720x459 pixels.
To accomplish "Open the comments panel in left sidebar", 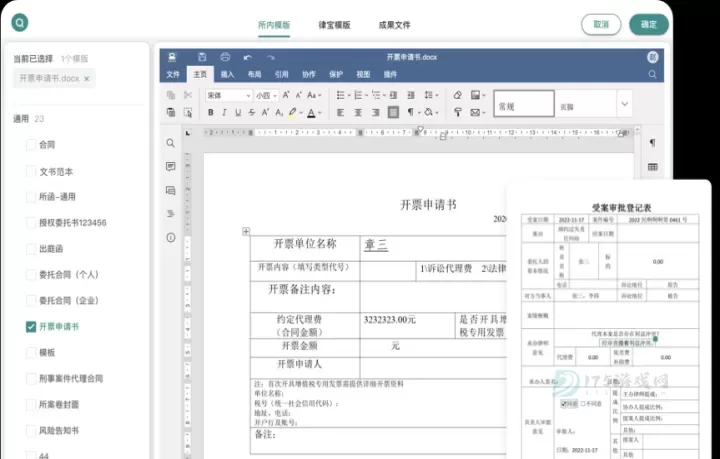I will point(170,167).
